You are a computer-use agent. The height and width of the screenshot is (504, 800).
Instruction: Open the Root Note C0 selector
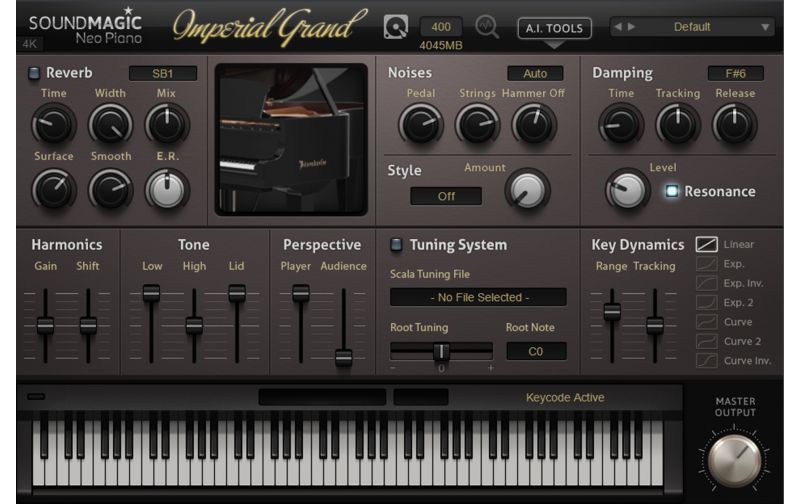pyautogui.click(x=536, y=351)
